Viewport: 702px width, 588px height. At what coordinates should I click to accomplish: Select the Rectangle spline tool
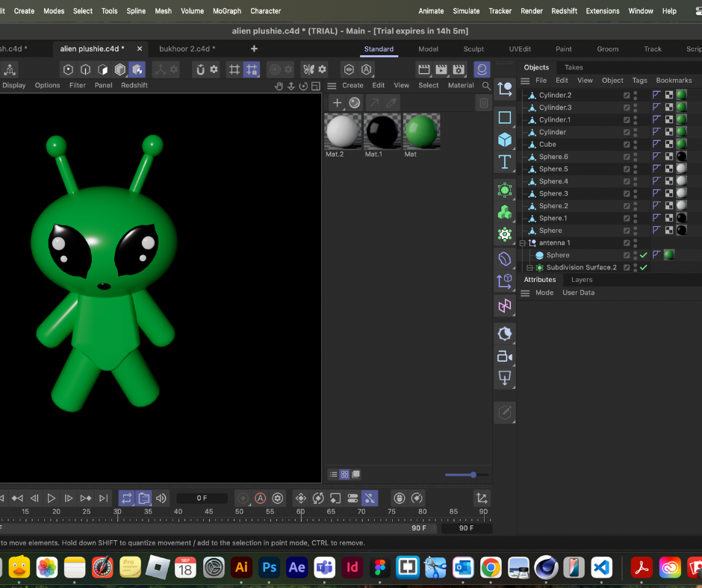[505, 116]
